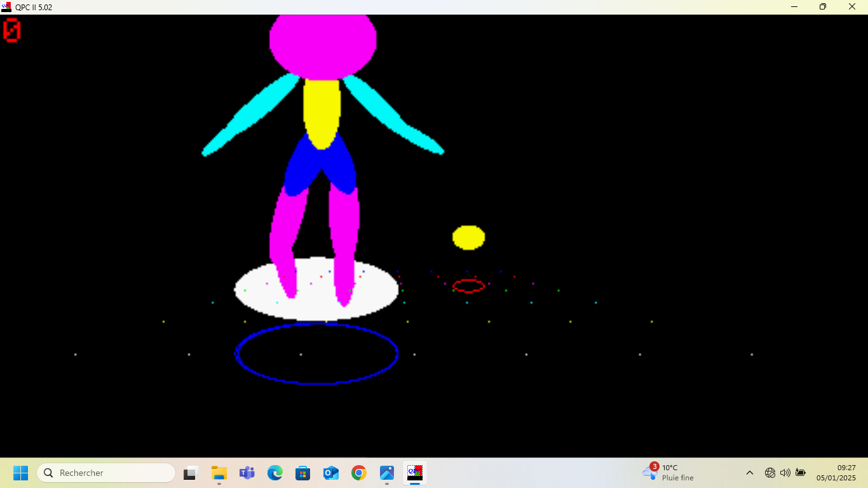
Task: Click the small red ring target
Action: 469,286
